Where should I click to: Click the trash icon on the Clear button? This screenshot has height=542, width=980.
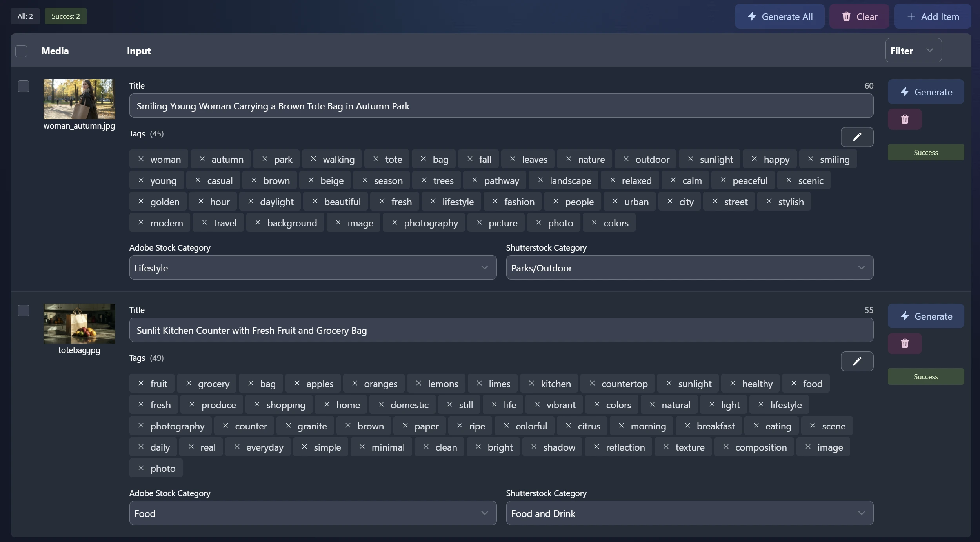[x=847, y=16]
